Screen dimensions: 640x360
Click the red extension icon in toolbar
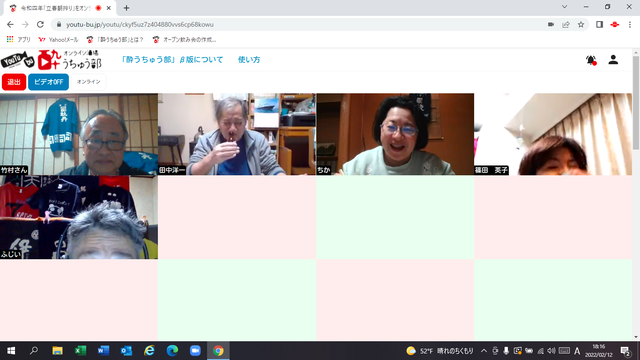pyautogui.click(x=615, y=24)
